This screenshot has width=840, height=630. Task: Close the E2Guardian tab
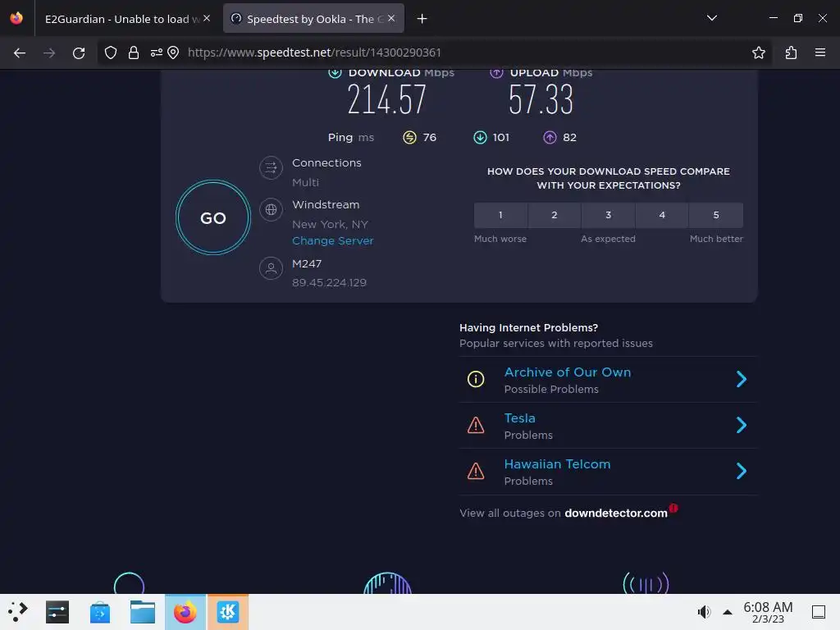point(207,18)
